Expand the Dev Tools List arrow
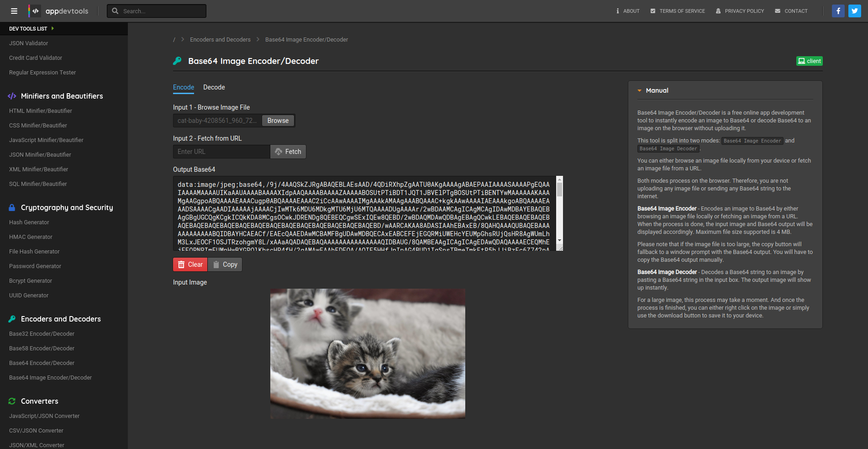868x449 pixels. (x=53, y=28)
